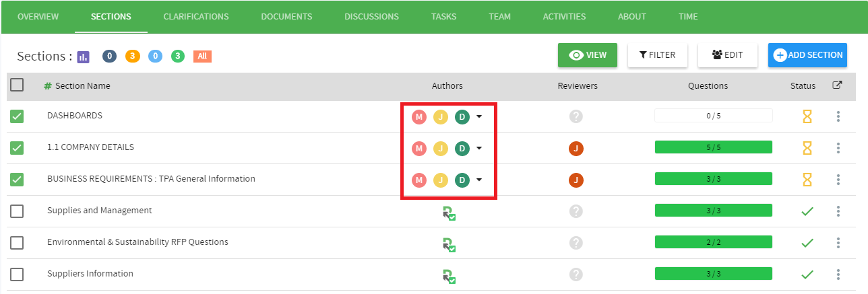Uncheck the 1.1 COMPANY DETAILS checkbox
The width and height of the screenshot is (868, 294).
pos(17,148)
